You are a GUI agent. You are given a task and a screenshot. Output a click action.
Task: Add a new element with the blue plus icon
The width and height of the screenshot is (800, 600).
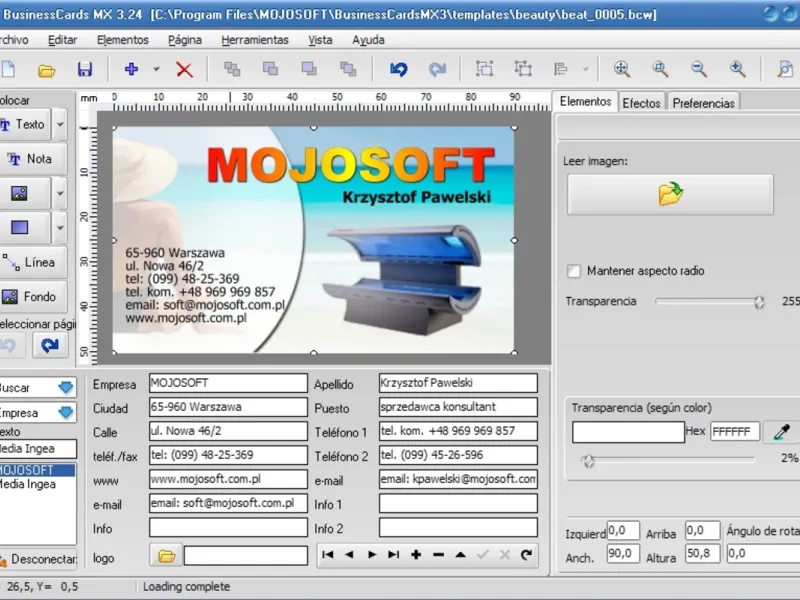click(132, 69)
